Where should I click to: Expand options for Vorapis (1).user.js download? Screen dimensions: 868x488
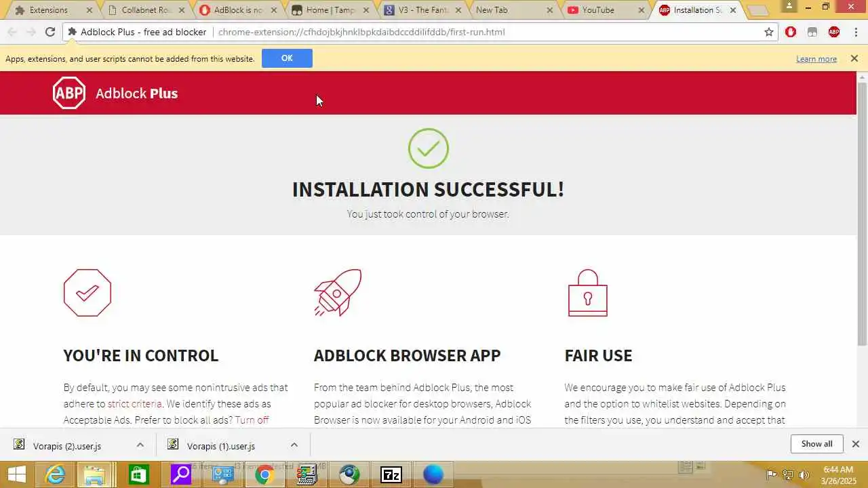click(294, 445)
